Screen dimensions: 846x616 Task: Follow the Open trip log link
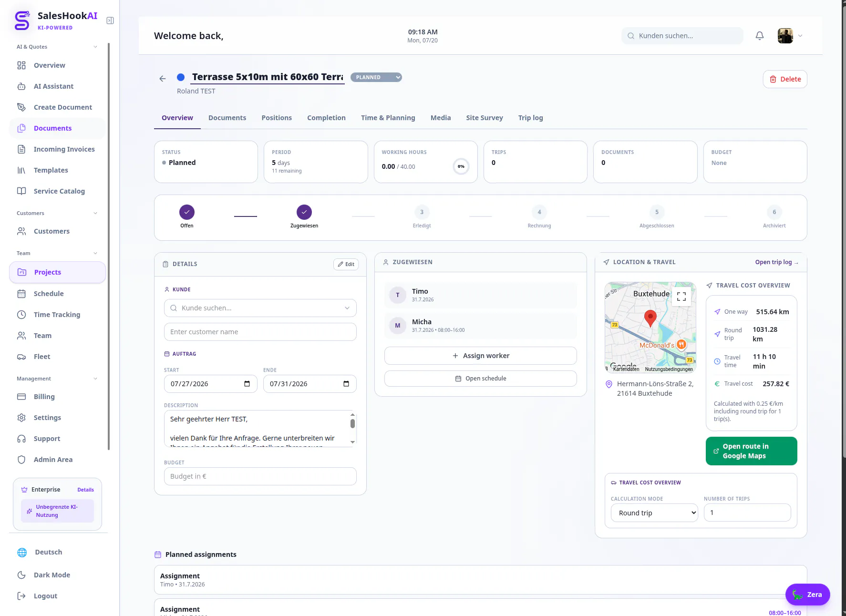click(776, 262)
